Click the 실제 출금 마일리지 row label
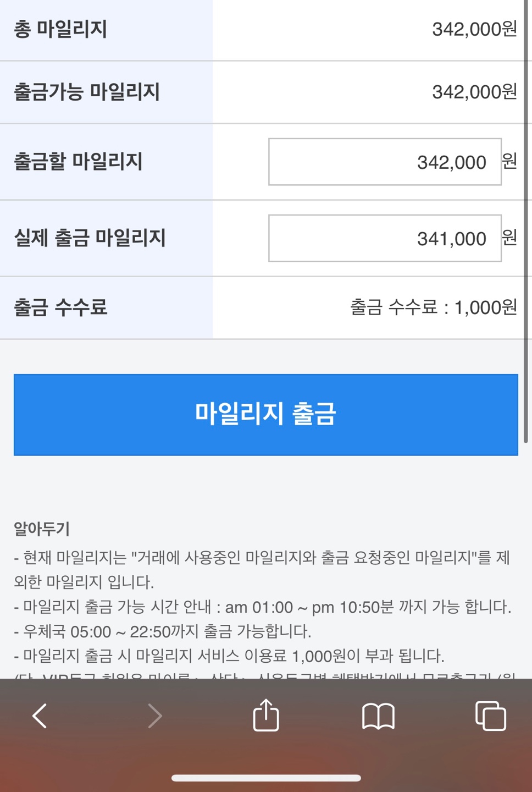 tap(90, 238)
